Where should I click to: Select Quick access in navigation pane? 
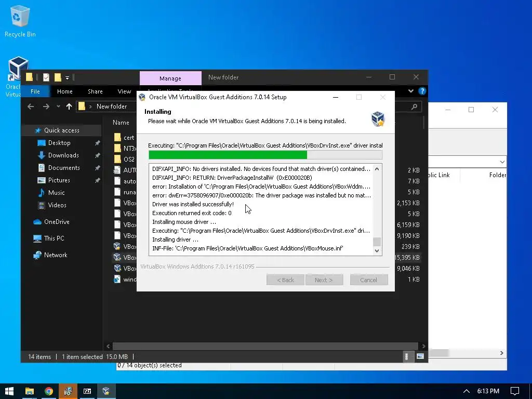point(61,130)
